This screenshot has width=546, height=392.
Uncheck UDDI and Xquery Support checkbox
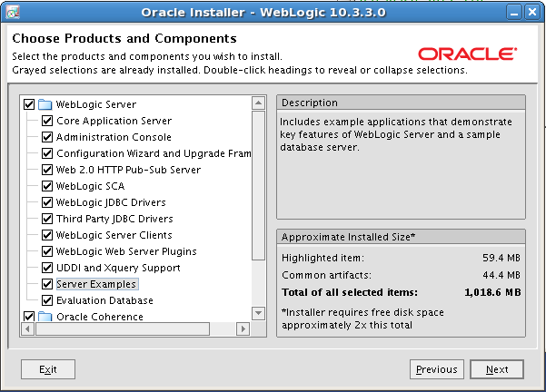[47, 268]
